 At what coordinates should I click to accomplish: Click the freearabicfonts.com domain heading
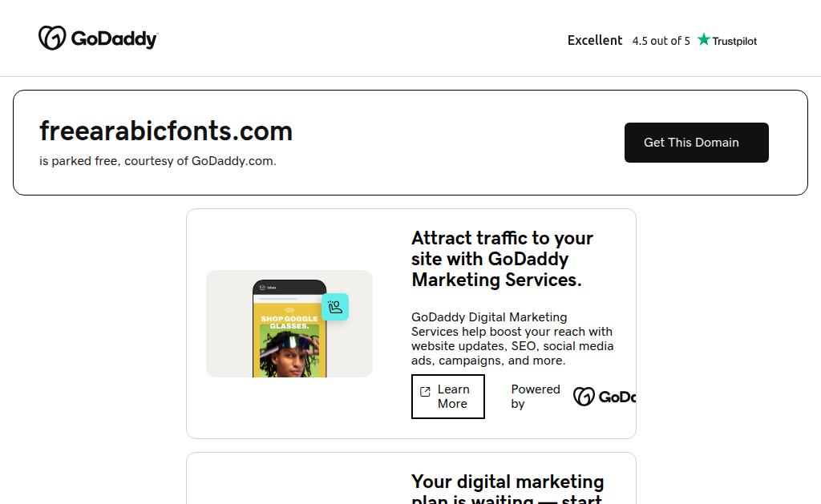tap(166, 131)
